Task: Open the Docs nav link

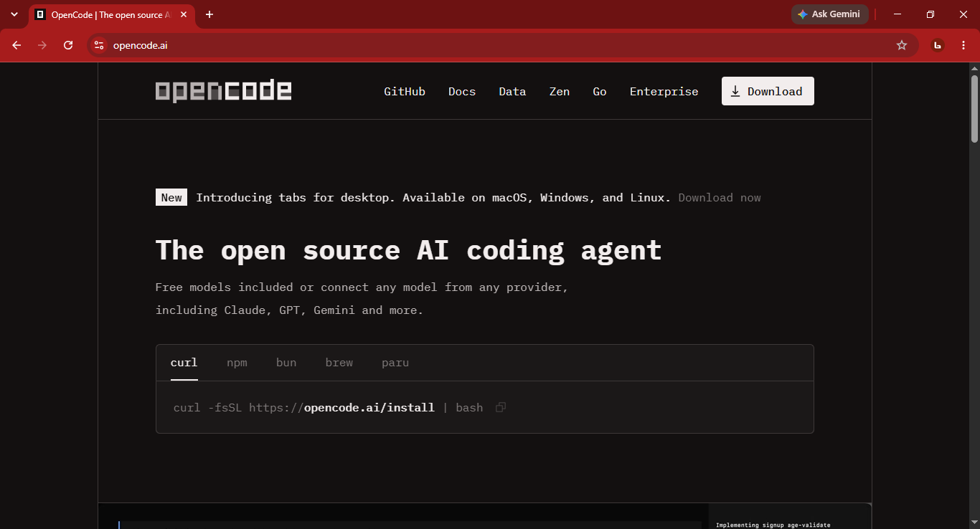Action: pyautogui.click(x=462, y=91)
